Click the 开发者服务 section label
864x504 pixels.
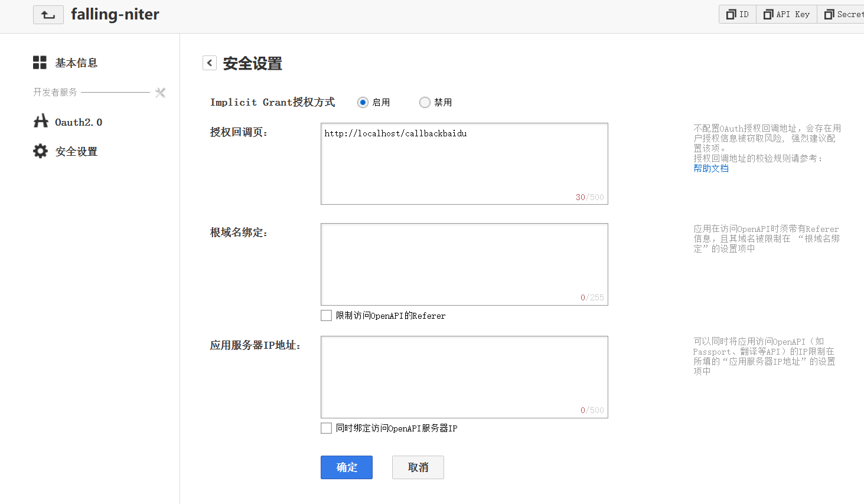click(x=55, y=92)
